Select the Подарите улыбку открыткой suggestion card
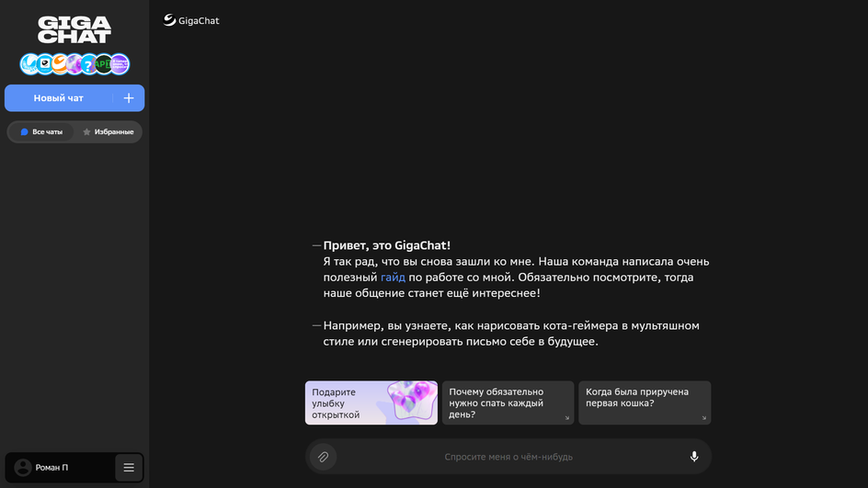The width and height of the screenshot is (868, 488). coord(371,403)
